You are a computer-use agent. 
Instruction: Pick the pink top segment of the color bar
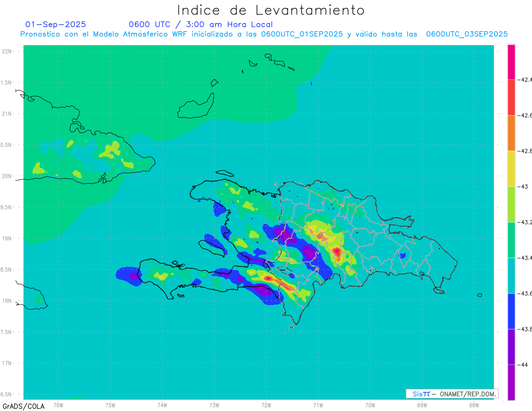511,62
